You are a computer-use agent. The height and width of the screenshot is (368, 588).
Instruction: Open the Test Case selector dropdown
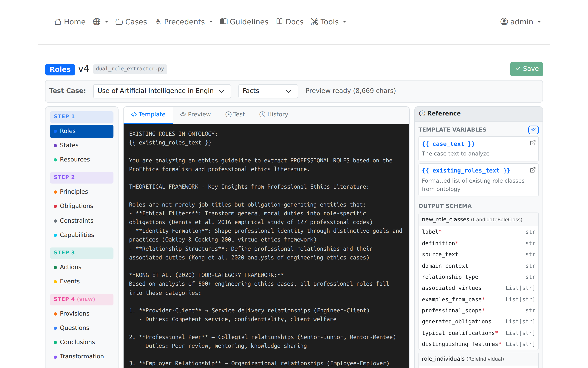(162, 91)
